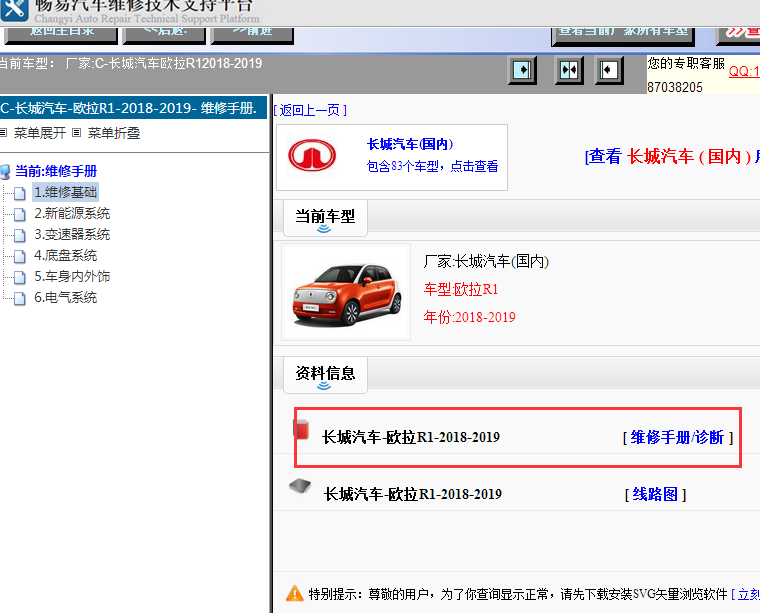Click the 返回主目录 button
This screenshot has height=613, width=760.
(61, 35)
